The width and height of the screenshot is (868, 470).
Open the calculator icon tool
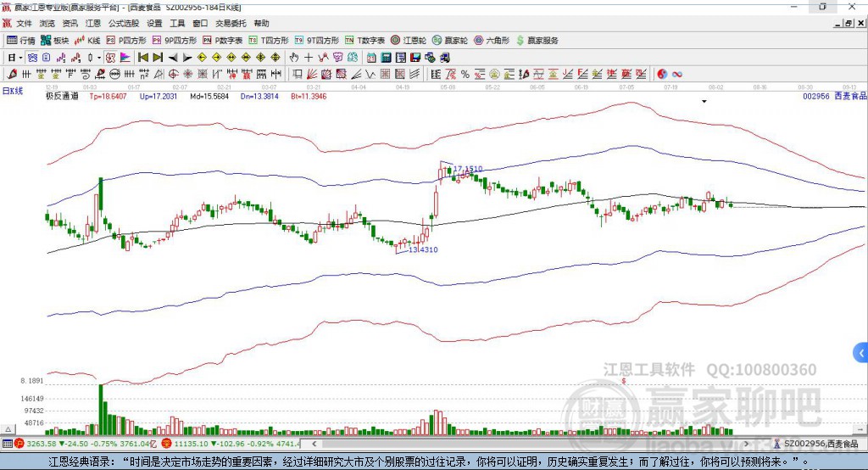point(386,58)
